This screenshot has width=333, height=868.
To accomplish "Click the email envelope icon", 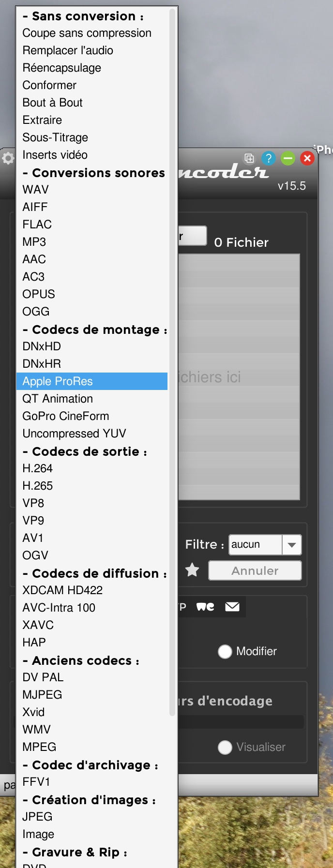I will coord(232,607).
